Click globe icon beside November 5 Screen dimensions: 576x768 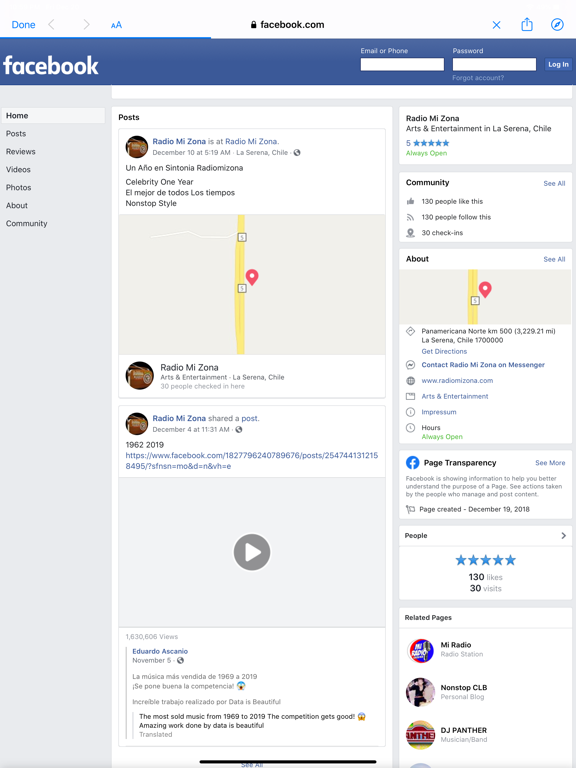click(180, 661)
